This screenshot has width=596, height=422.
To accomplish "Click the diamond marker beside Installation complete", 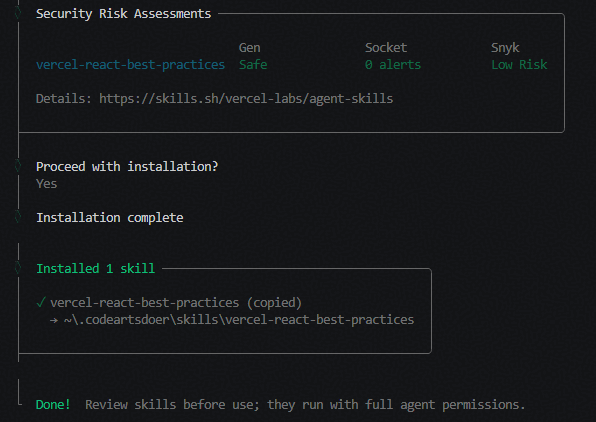I will click(18, 217).
